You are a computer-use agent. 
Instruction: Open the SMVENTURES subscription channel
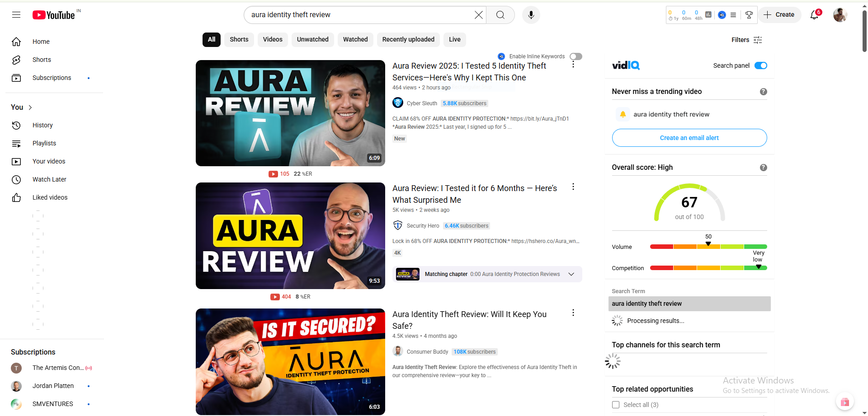click(52, 404)
